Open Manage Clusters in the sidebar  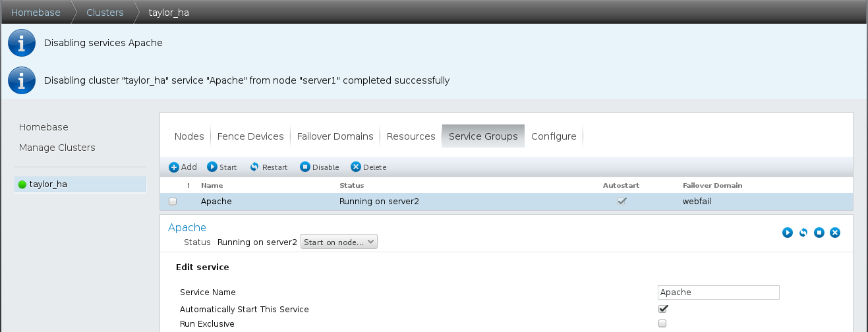57,148
